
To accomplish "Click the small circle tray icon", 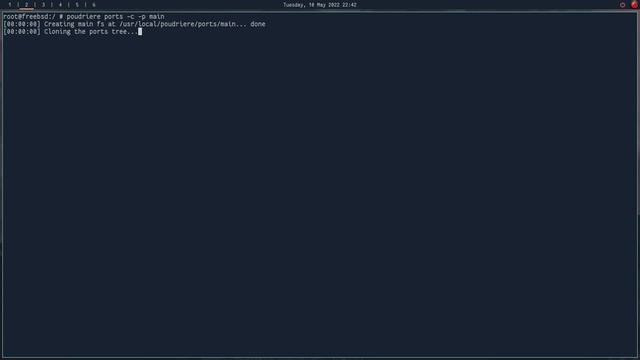I will pyautogui.click(x=622, y=5).
